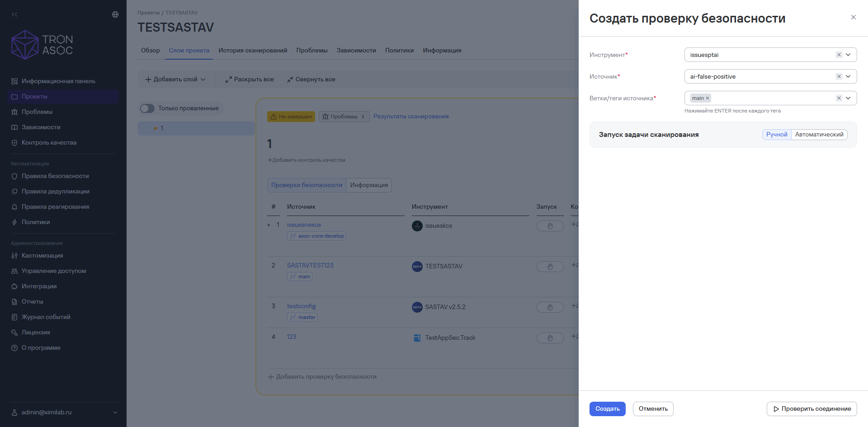Click the TESTSASTAV tool icon

point(417,267)
